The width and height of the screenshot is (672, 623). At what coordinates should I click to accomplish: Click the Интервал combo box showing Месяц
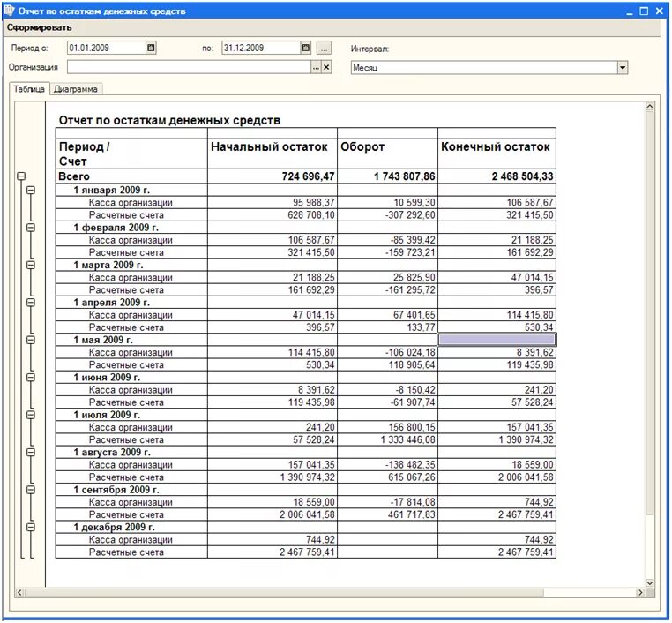tap(484, 67)
